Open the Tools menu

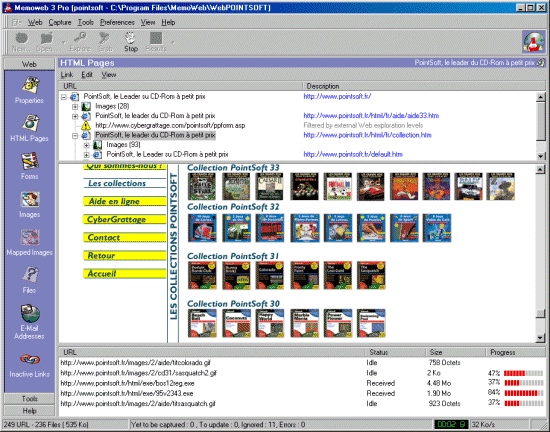(86, 22)
